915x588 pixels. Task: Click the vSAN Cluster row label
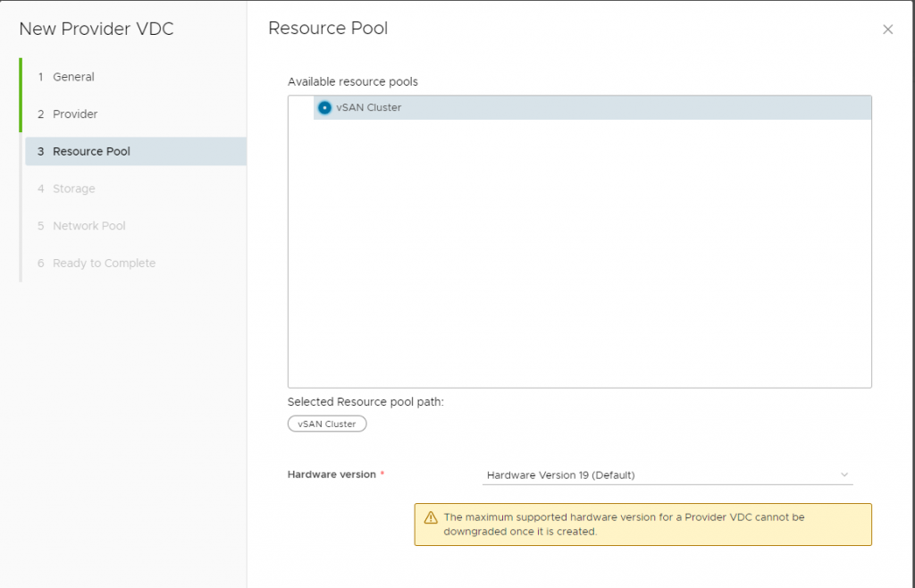369,107
